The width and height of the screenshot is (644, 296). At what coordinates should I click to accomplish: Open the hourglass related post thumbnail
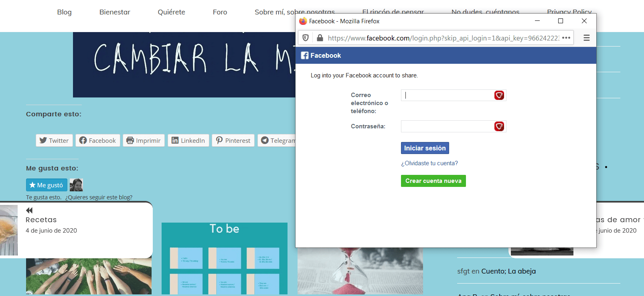coord(360,271)
